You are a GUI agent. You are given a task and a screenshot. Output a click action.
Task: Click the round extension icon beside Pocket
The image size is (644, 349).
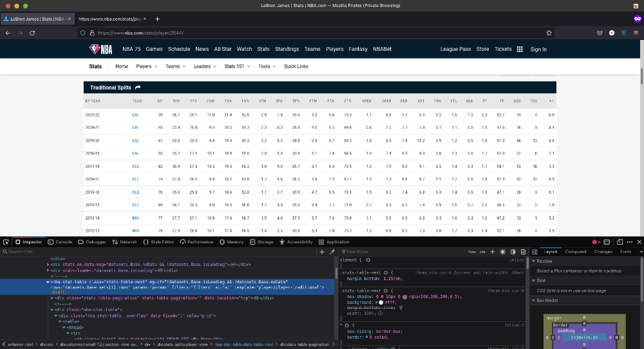point(612,33)
